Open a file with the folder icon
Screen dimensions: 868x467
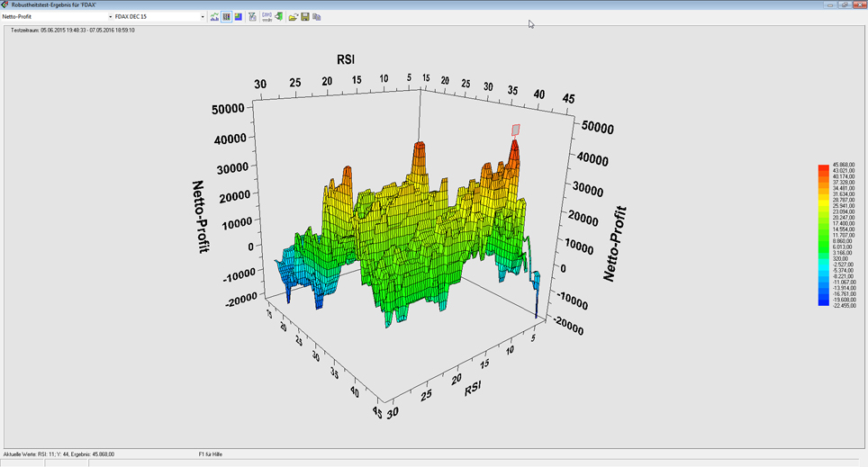pyautogui.click(x=293, y=16)
